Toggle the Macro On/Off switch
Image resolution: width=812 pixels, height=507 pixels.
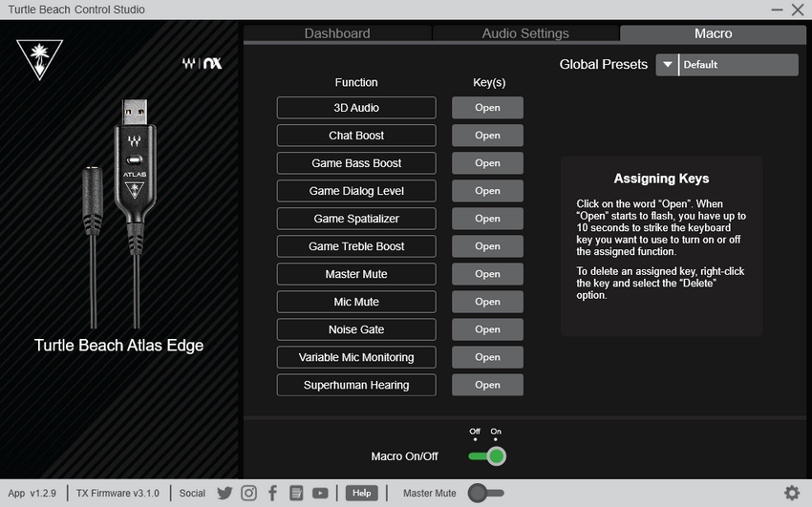tap(486, 456)
